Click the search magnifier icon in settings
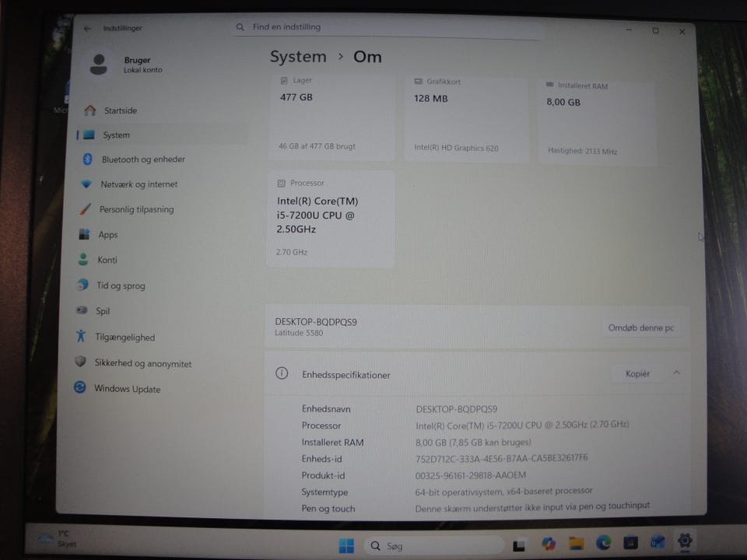The height and width of the screenshot is (560, 747). point(240,27)
